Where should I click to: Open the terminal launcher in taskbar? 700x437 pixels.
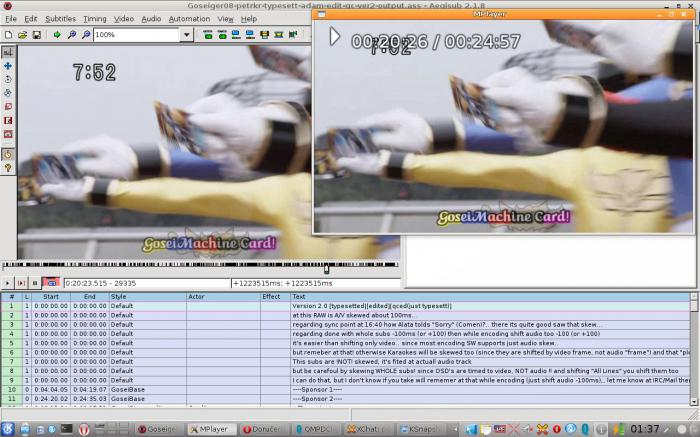click(67, 429)
